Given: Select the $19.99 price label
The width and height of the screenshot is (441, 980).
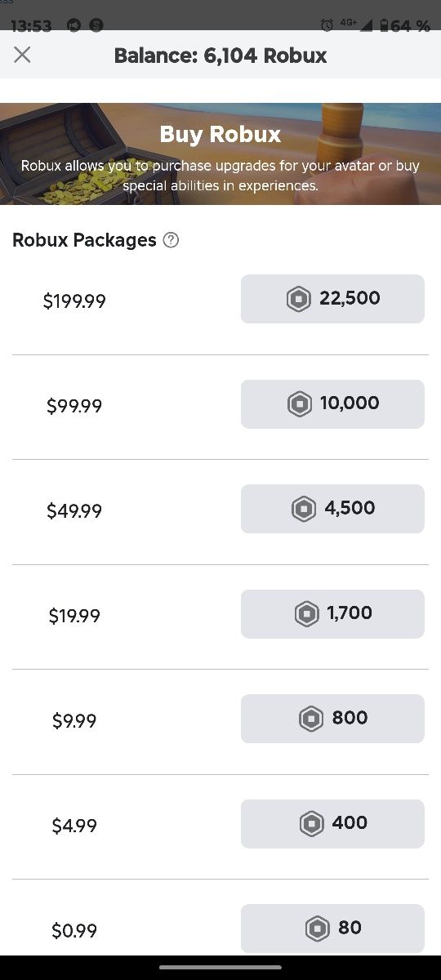Looking at the screenshot, I should click(x=74, y=616).
